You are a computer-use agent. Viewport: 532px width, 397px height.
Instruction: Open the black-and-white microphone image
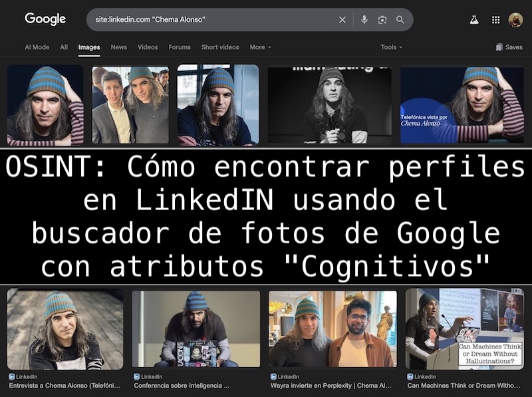click(329, 105)
